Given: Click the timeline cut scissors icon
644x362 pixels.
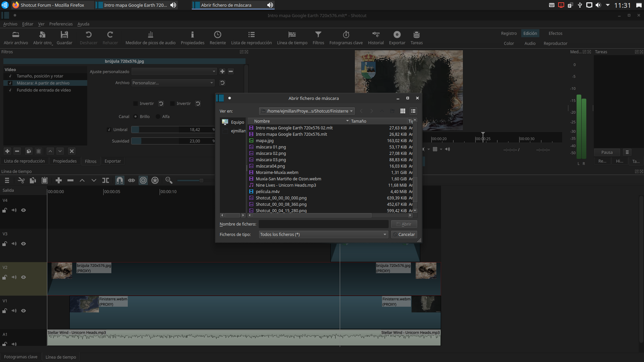Looking at the screenshot, I should 21,180.
